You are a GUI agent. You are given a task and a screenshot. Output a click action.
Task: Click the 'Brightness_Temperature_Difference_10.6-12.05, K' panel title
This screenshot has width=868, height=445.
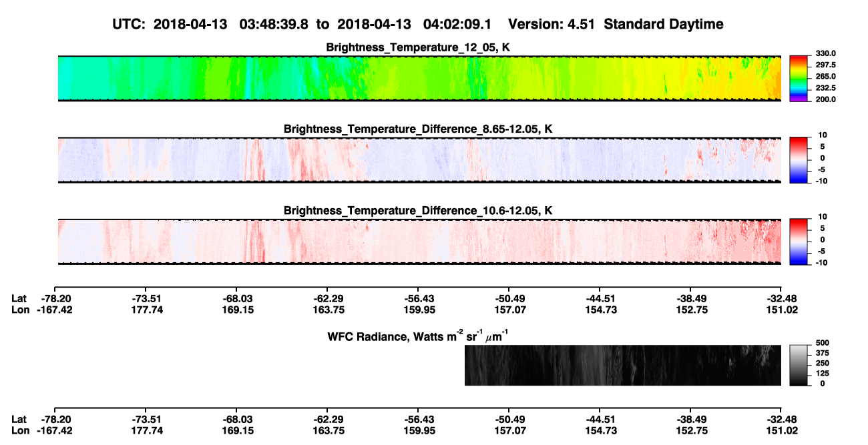click(418, 211)
